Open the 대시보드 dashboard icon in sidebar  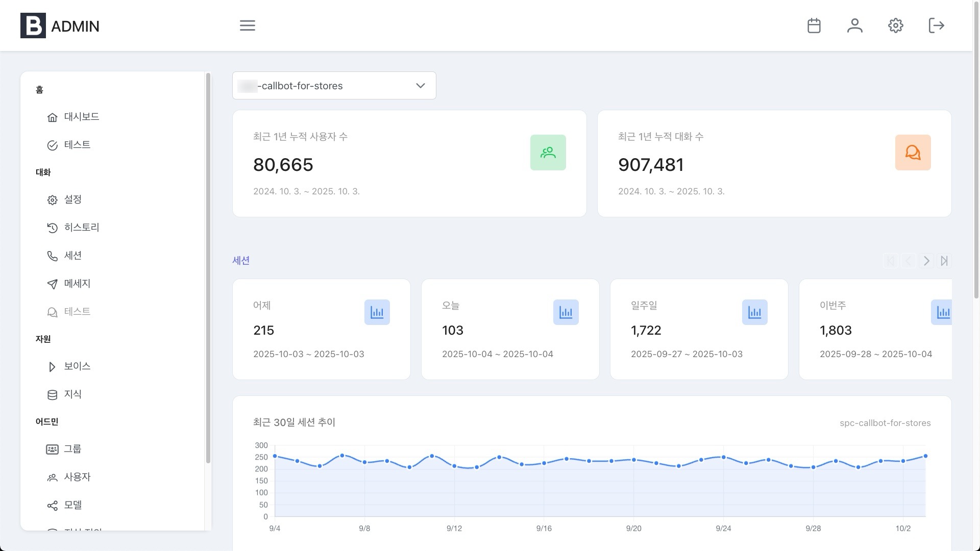(53, 117)
